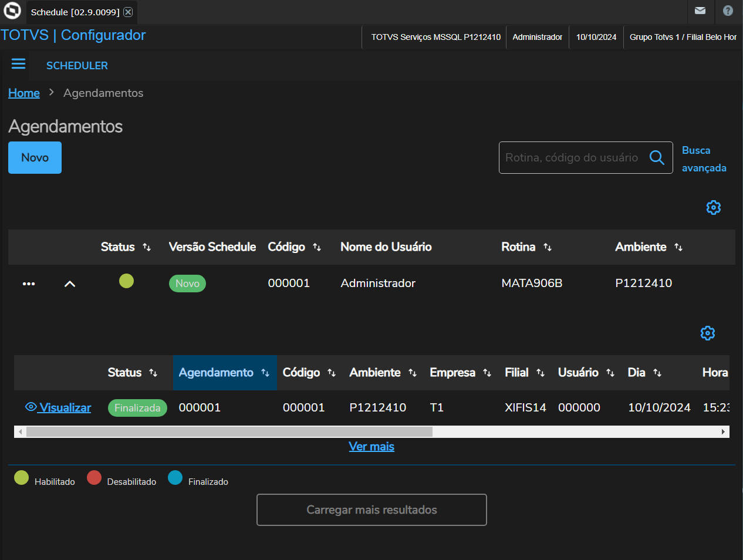
Task: Click the Finalizado legend blue dot
Action: 175,478
